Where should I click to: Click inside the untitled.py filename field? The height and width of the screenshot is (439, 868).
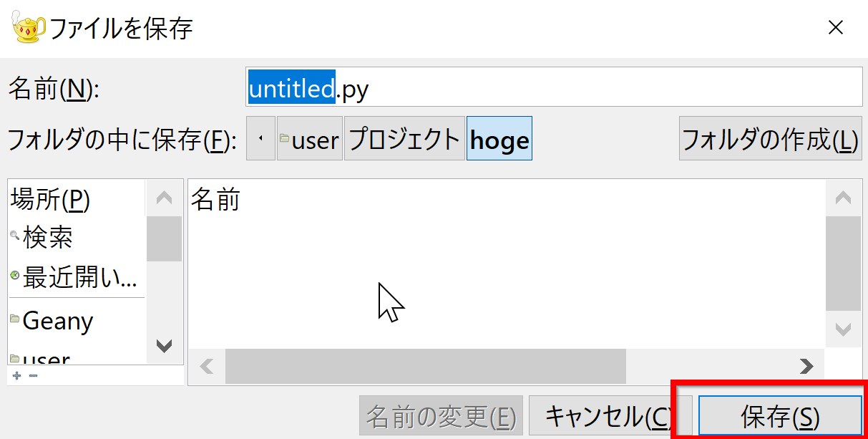tap(554, 87)
